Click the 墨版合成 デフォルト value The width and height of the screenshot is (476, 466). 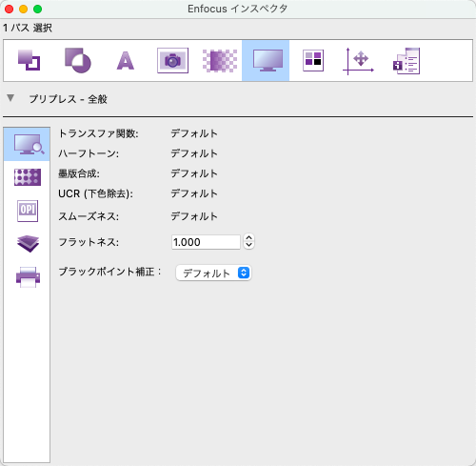coord(194,173)
